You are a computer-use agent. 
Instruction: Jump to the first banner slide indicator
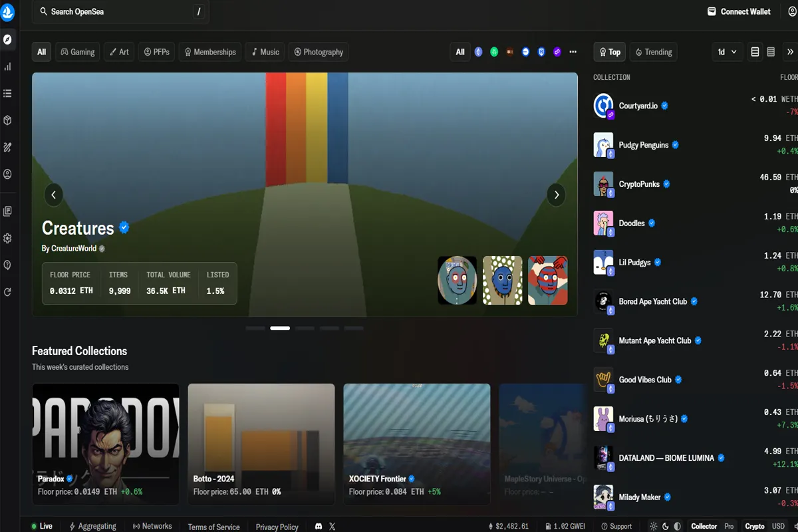pos(255,328)
